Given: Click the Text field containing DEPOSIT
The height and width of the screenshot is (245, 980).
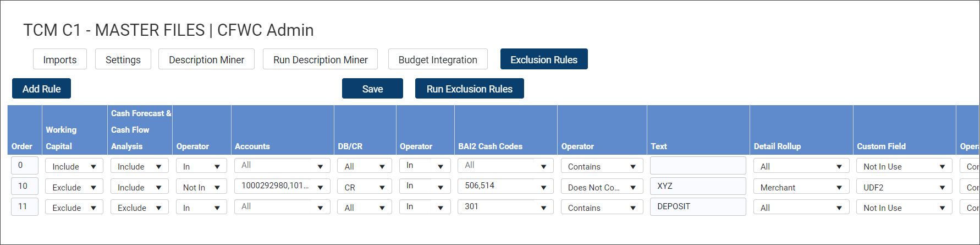Looking at the screenshot, I should (x=698, y=206).
